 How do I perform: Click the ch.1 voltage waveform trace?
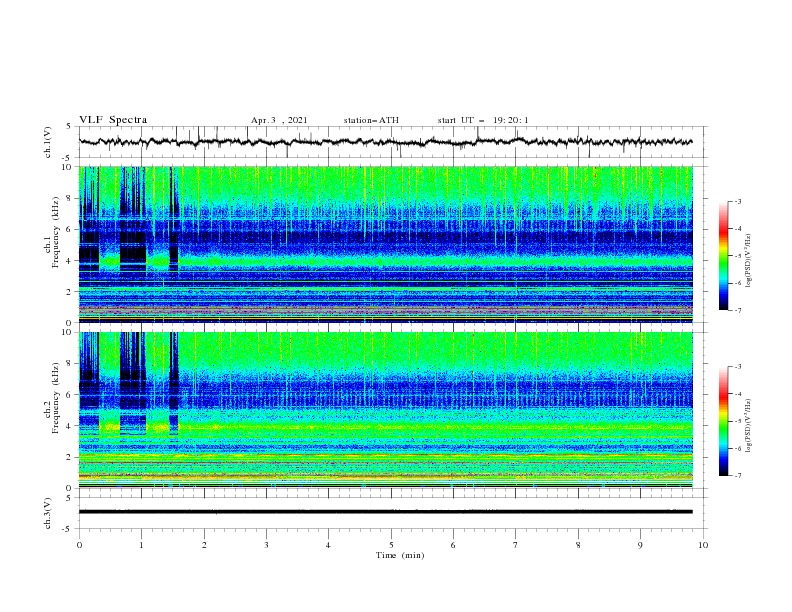click(385, 142)
